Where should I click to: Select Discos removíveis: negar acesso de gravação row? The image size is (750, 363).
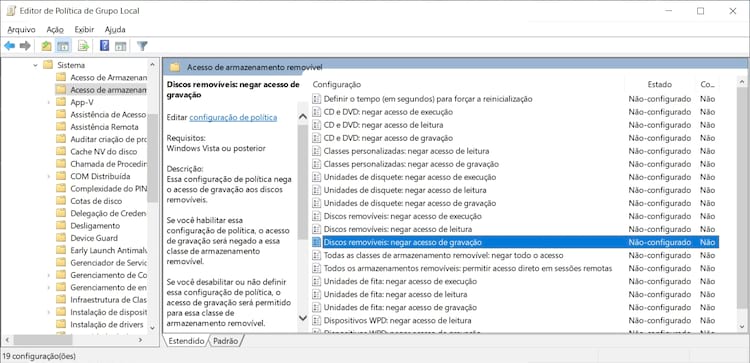click(515, 242)
